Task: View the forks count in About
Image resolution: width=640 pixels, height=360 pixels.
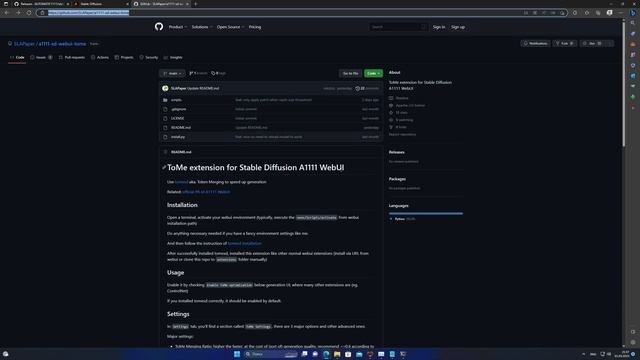Action: coord(398,127)
